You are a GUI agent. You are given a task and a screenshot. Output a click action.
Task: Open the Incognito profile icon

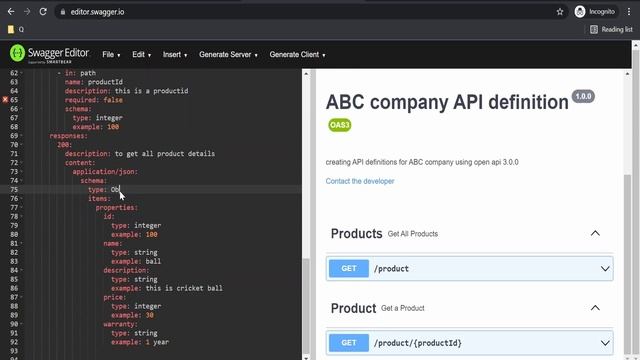(x=580, y=12)
